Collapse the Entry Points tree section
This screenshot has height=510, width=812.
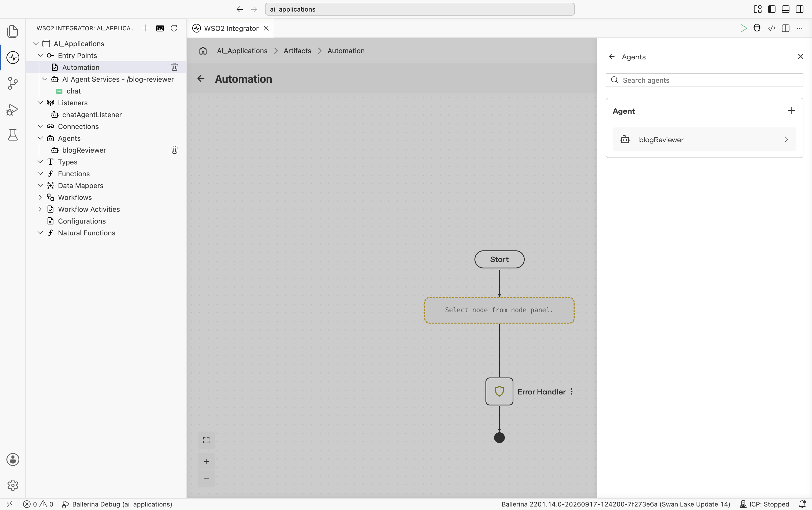click(x=40, y=55)
